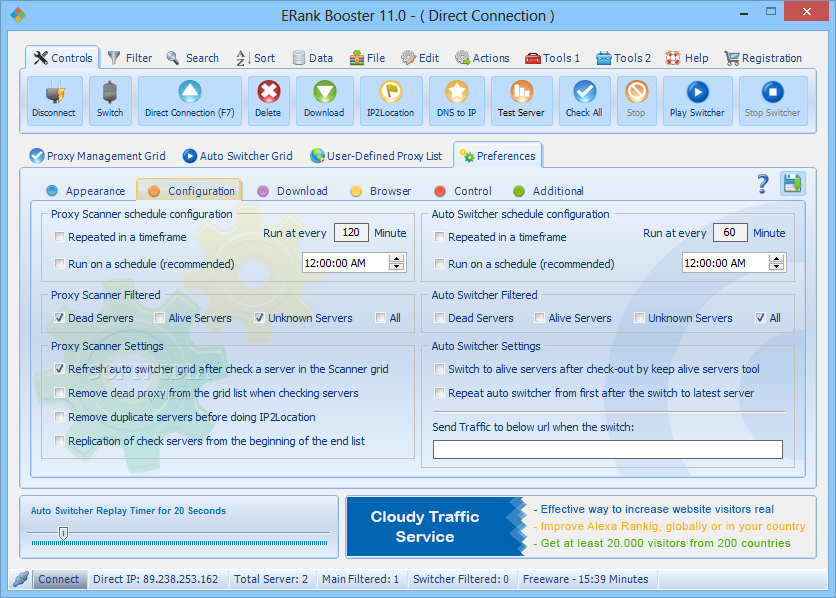Click the orange Stop icon
Image resolution: width=836 pixels, height=598 pixels.
(x=637, y=92)
